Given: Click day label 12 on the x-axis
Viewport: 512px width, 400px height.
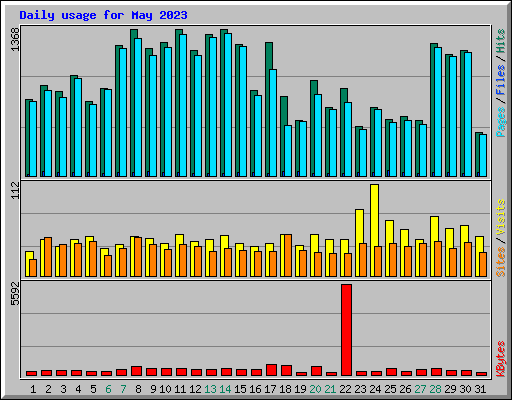Looking at the screenshot, I should pyautogui.click(x=195, y=389).
